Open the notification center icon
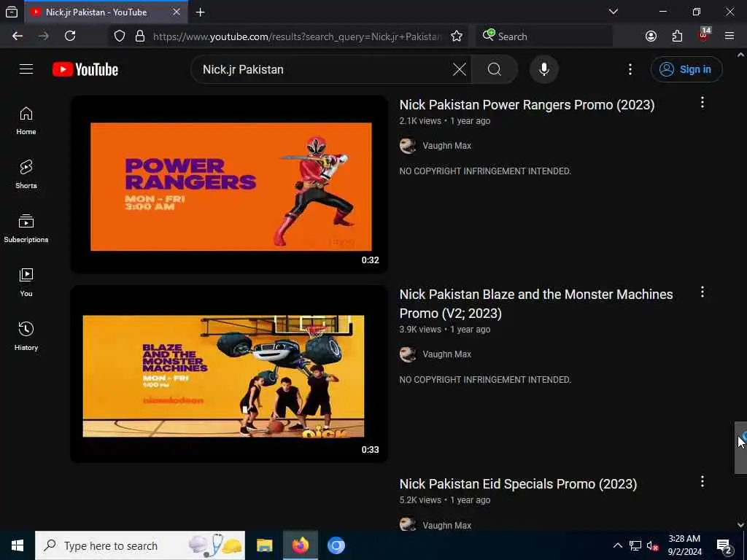 click(724, 547)
